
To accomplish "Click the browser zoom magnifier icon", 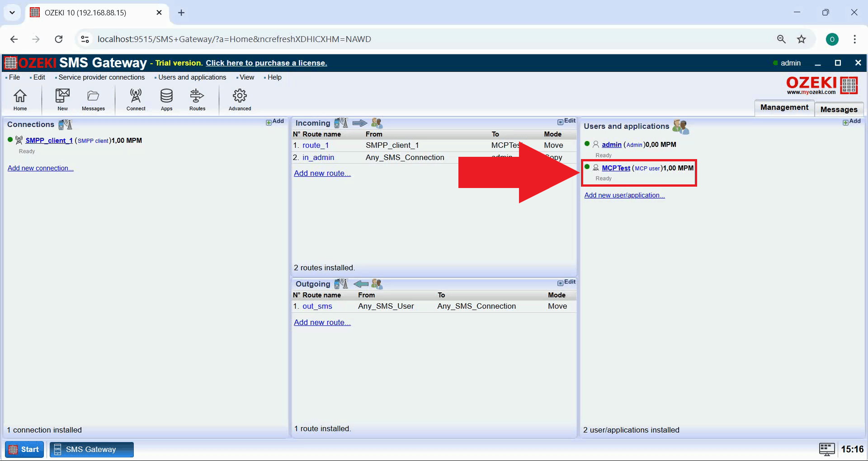I will point(781,39).
